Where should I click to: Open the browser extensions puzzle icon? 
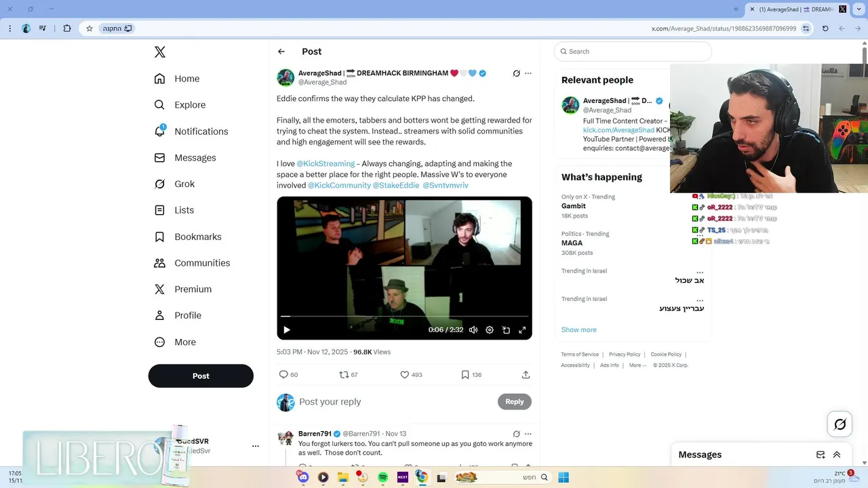(66, 28)
